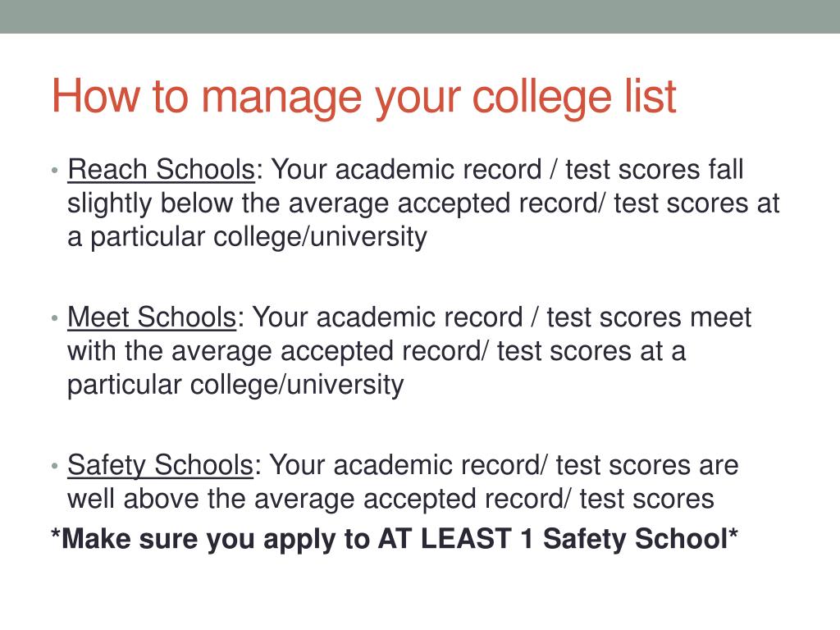Click the text 'well above the average accepted record'
Image resolution: width=840 pixels, height=630 pixels.
coord(316,500)
